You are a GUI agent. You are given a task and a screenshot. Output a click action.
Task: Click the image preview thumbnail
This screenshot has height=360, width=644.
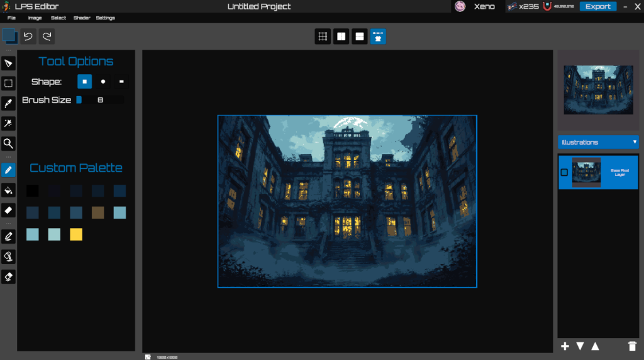tap(598, 90)
